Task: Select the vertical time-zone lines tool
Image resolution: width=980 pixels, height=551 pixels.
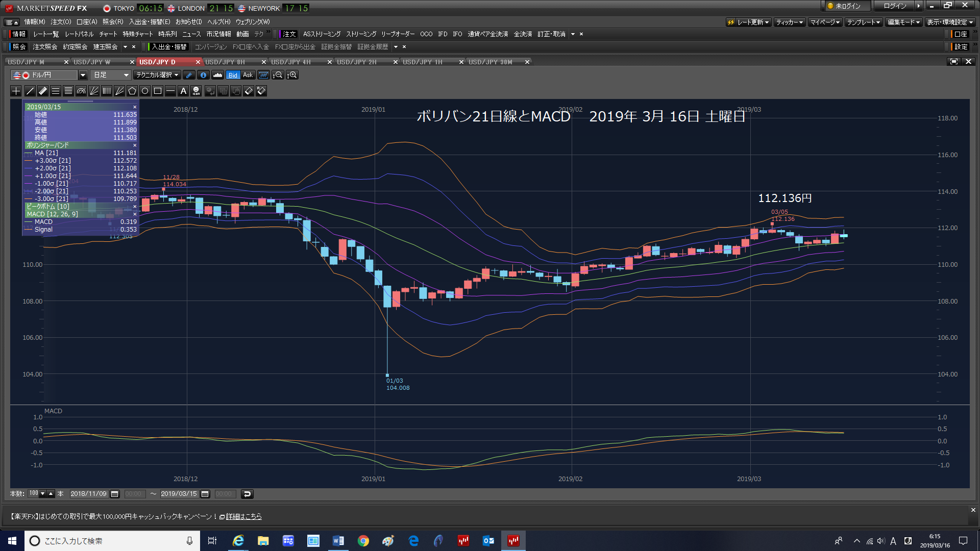Action: coord(107,91)
